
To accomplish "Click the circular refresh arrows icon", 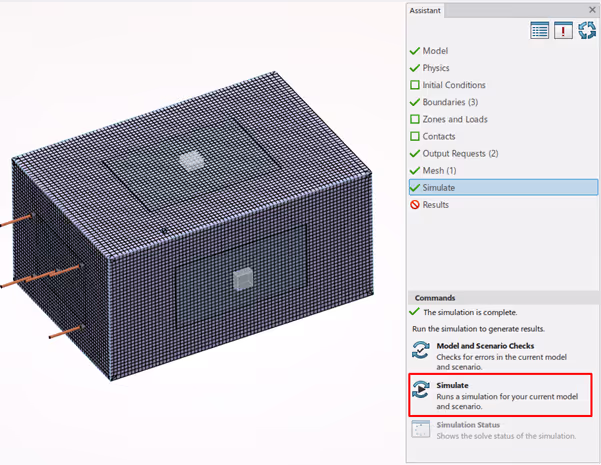I will [x=587, y=30].
